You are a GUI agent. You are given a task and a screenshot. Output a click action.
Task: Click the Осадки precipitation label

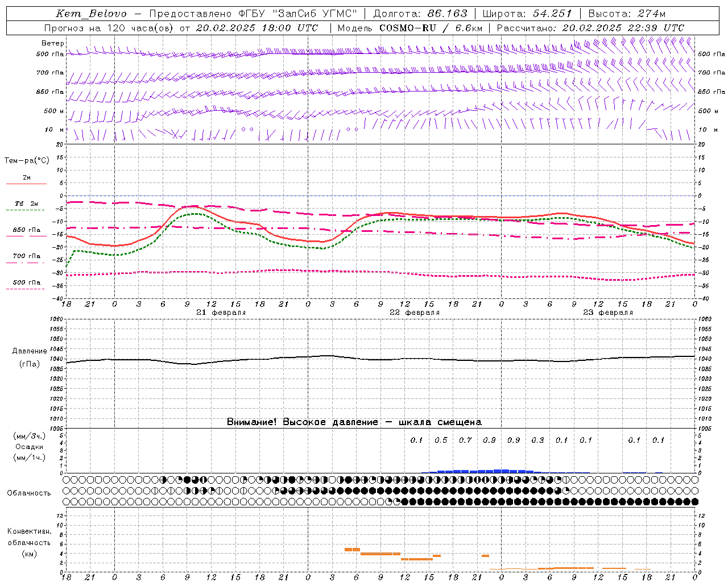coord(30,447)
